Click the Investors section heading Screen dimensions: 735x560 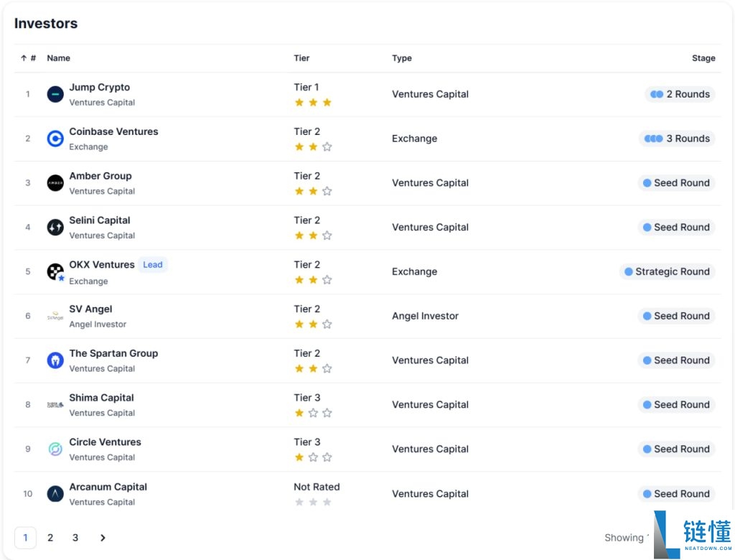[x=46, y=24]
